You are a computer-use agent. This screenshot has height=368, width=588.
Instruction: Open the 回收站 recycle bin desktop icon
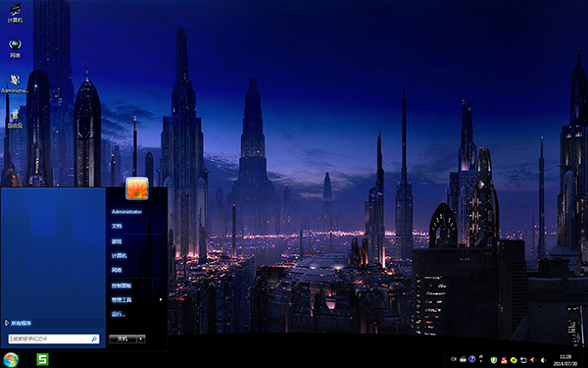15,119
